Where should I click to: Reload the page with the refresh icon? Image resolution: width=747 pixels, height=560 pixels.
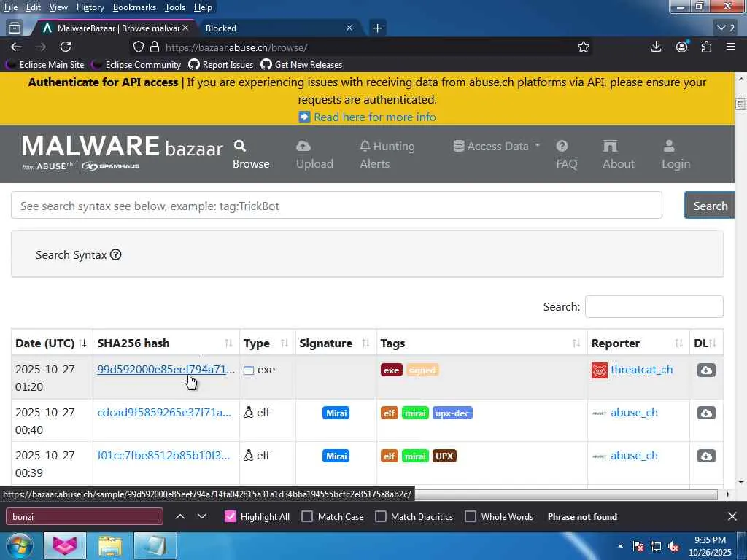point(66,47)
